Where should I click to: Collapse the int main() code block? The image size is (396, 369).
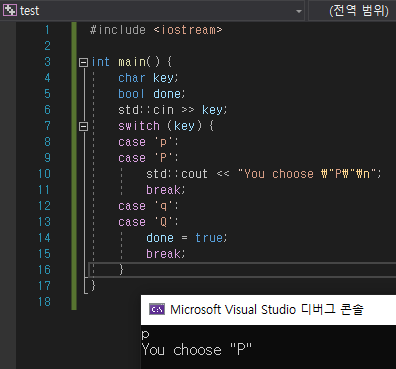click(x=83, y=62)
